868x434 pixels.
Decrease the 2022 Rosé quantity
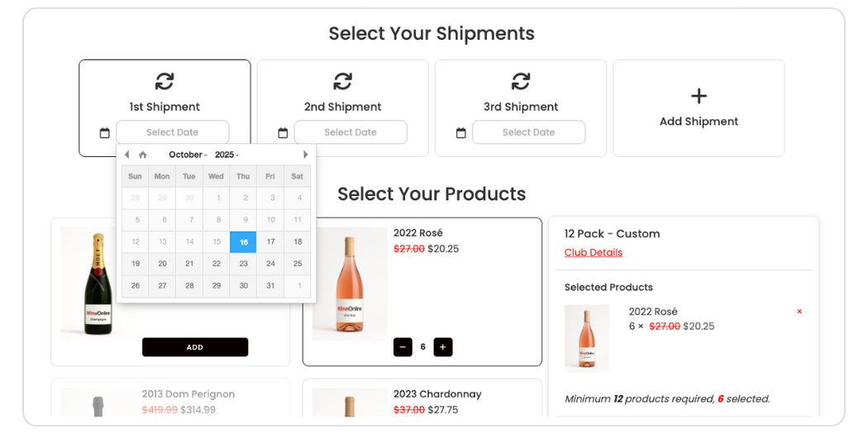tap(403, 347)
